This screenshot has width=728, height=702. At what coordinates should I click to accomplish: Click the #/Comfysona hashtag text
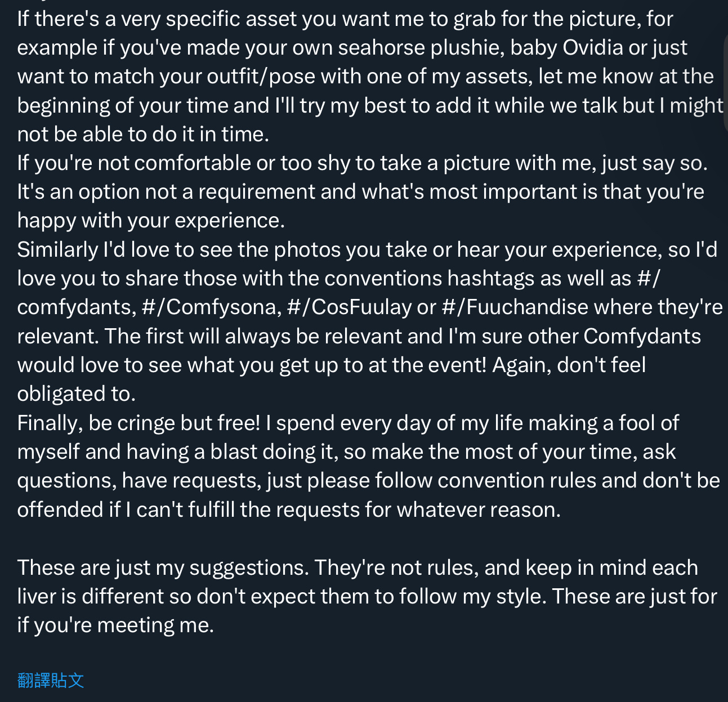pos(211,307)
